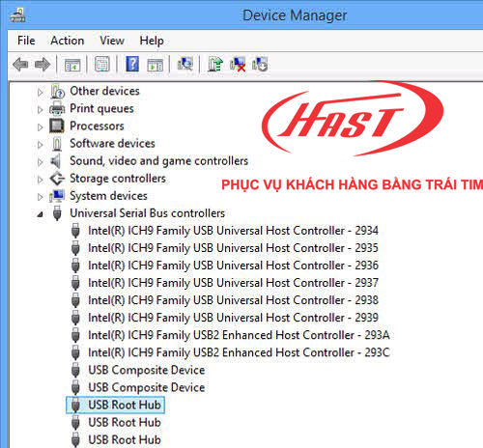Image resolution: width=483 pixels, height=448 pixels.
Task: Click the Back arrow toolbar icon
Action: click(x=20, y=65)
